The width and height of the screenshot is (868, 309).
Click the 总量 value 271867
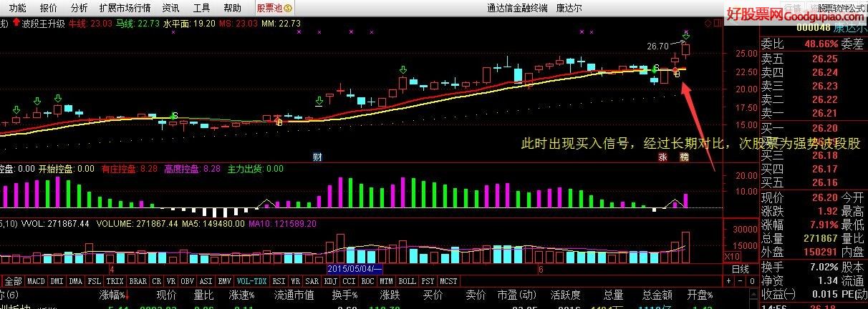click(819, 237)
